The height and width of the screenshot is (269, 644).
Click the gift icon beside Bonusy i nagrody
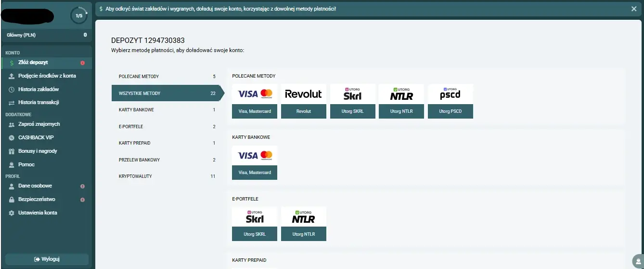pos(12,151)
